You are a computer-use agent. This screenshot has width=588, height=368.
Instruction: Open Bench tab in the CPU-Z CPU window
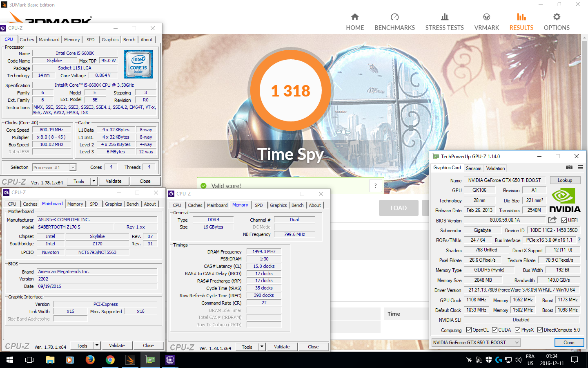[129, 40]
